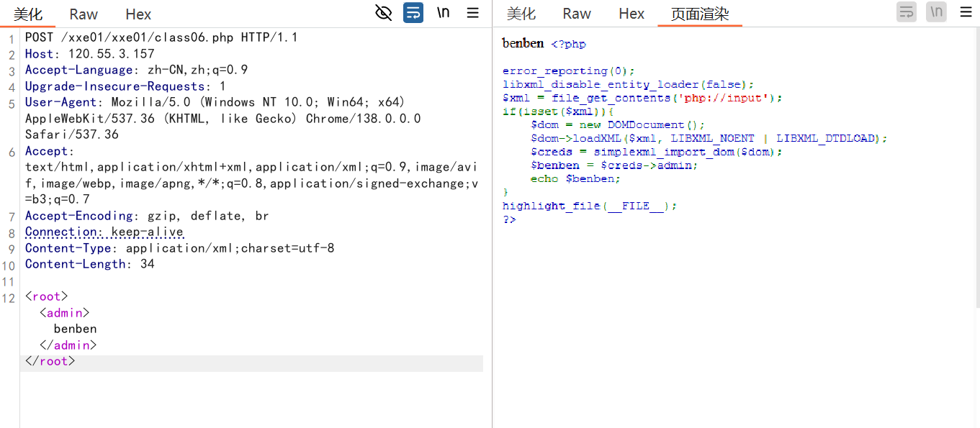
Task: Click word wrap icon in response panel
Action: 907,12
